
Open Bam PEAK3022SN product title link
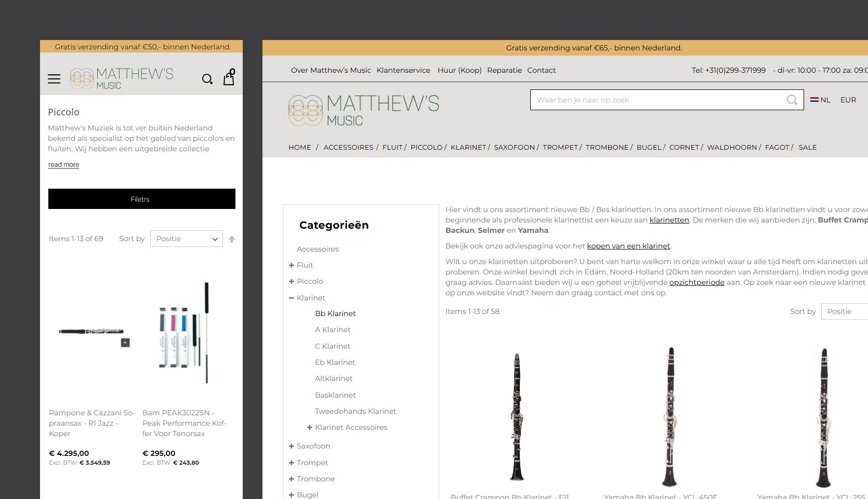185,423
